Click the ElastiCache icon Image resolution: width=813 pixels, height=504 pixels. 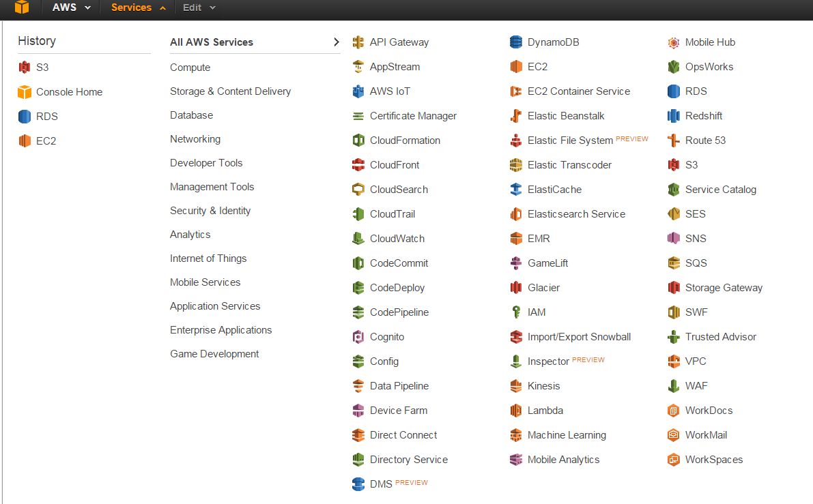pos(516,190)
